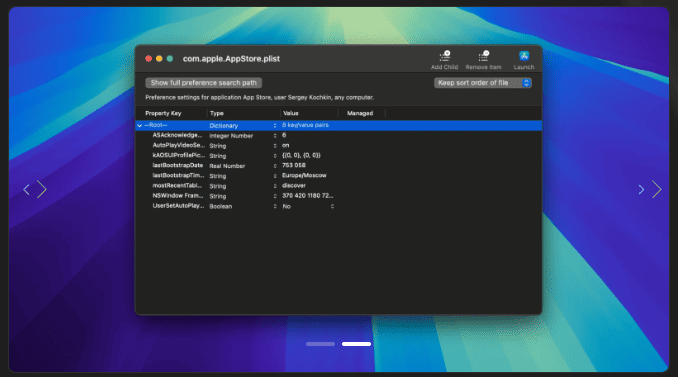Select the UserSetAutoPlay… property key
Image resolution: width=678 pixels, height=377 pixels.
click(x=178, y=206)
